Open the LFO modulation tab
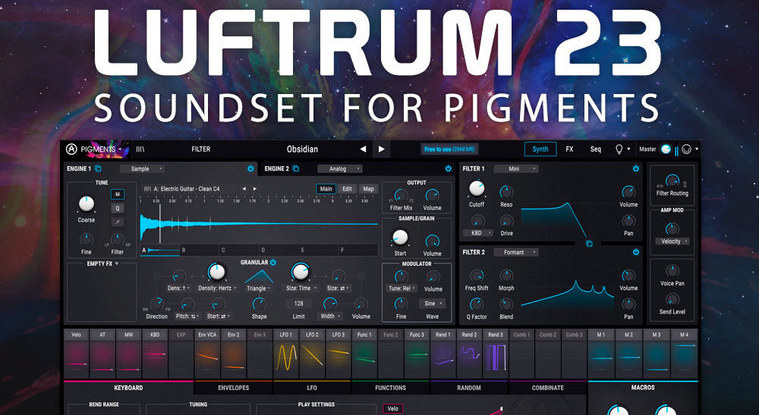 (x=312, y=388)
